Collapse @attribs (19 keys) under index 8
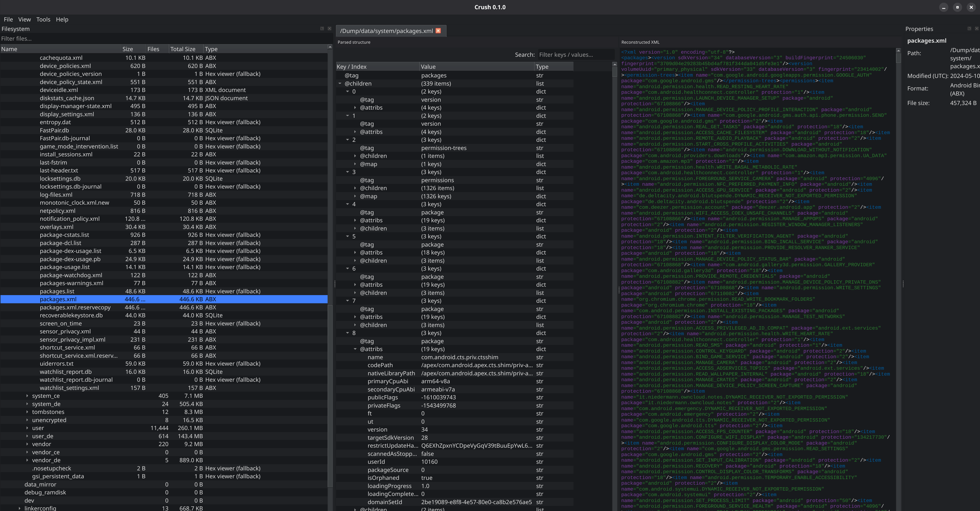The width and height of the screenshot is (980, 511). (355, 349)
